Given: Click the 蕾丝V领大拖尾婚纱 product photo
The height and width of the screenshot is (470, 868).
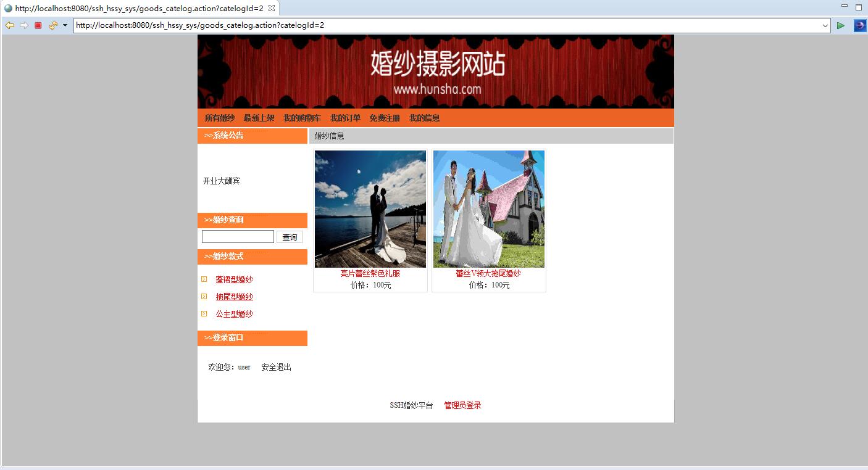Looking at the screenshot, I should tap(488, 209).
